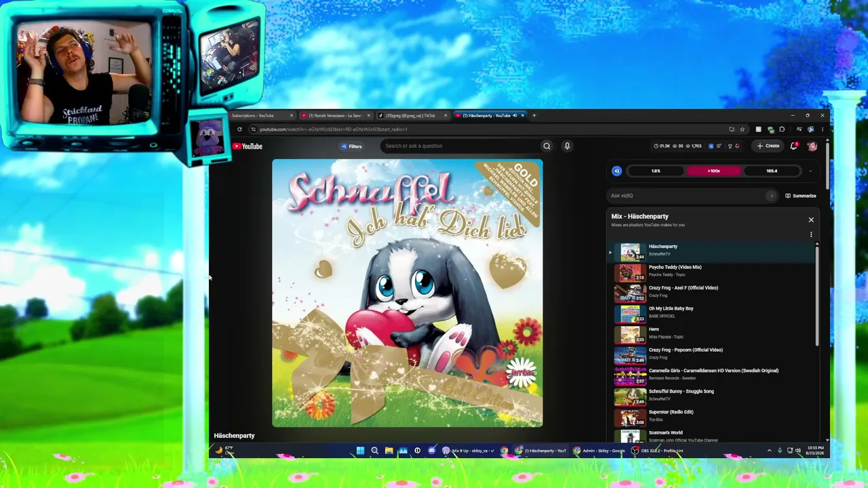Close the Rondò Veneziano tab
The width and height of the screenshot is (868, 488).
[368, 115]
